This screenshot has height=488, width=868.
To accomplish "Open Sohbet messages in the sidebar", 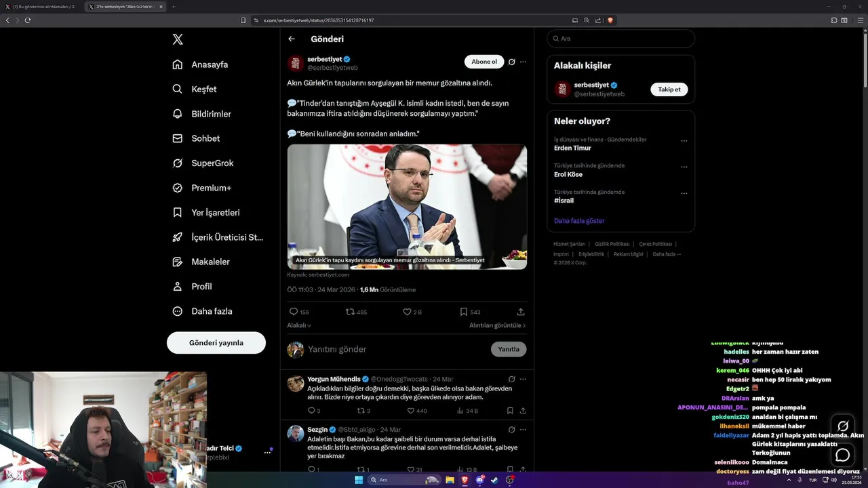I will tap(196, 138).
